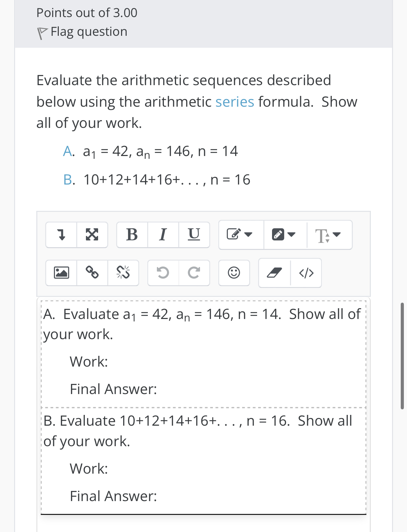407x532 pixels.
Task: Toggle bold formatting
Action: click(132, 235)
